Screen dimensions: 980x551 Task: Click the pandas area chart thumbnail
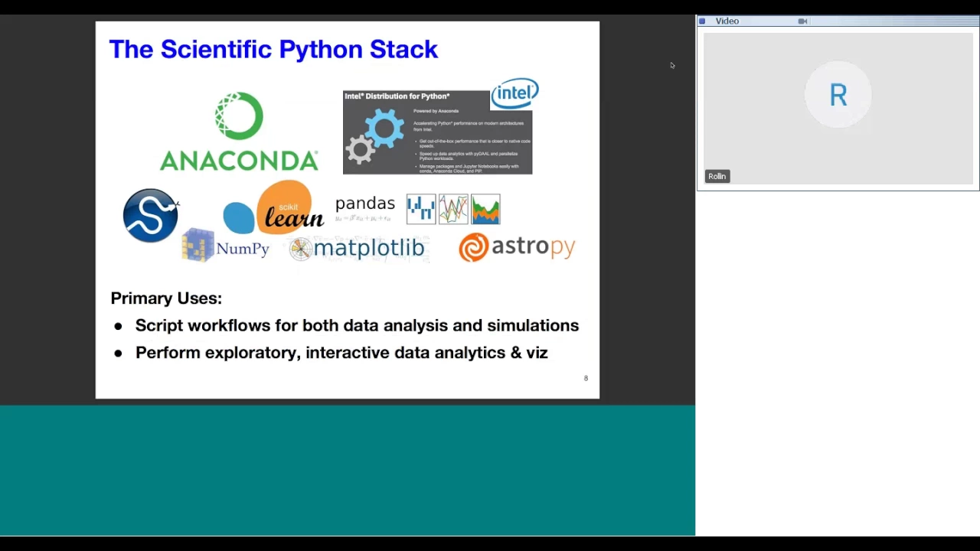pos(485,209)
